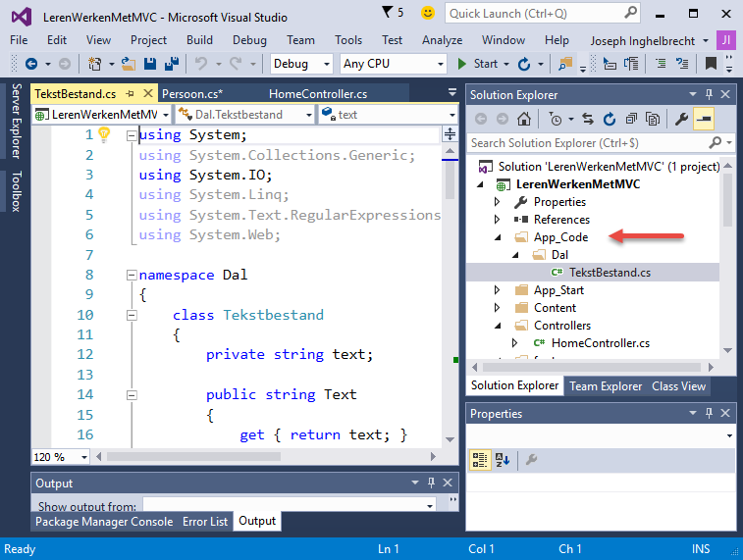Open the Server Explorer side panel

[x=17, y=121]
